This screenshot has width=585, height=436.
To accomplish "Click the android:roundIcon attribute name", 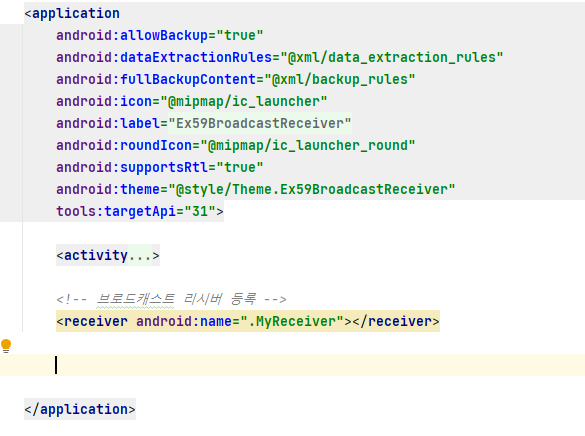I will pyautogui.click(x=124, y=145).
